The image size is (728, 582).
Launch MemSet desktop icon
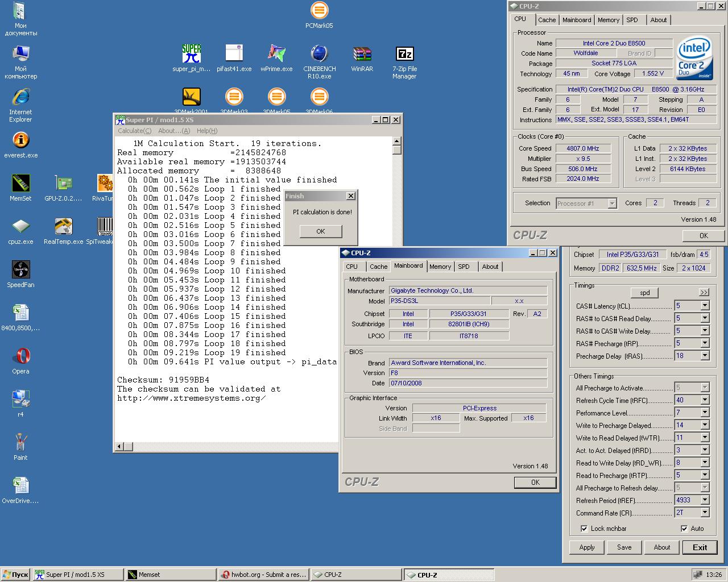point(20,188)
